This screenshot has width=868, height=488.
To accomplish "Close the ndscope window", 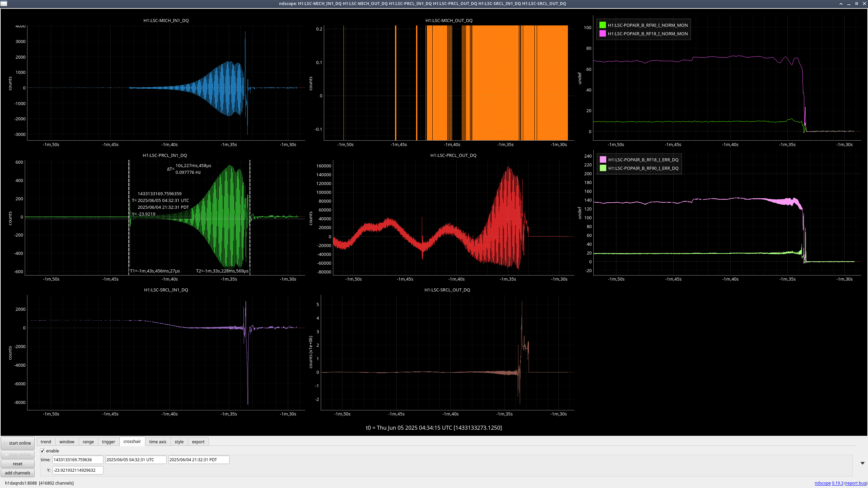I will point(864,4).
